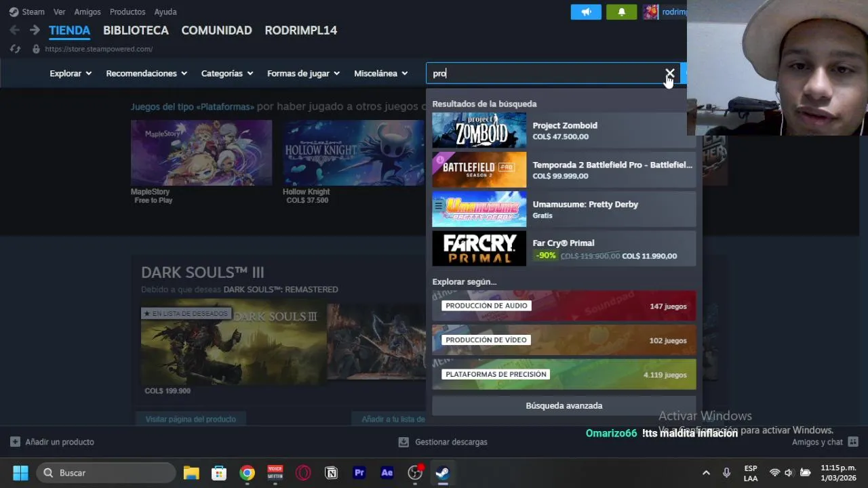Image resolution: width=868 pixels, height=488 pixels.
Task: Click the Steam taskbar icon
Action: [443, 472]
